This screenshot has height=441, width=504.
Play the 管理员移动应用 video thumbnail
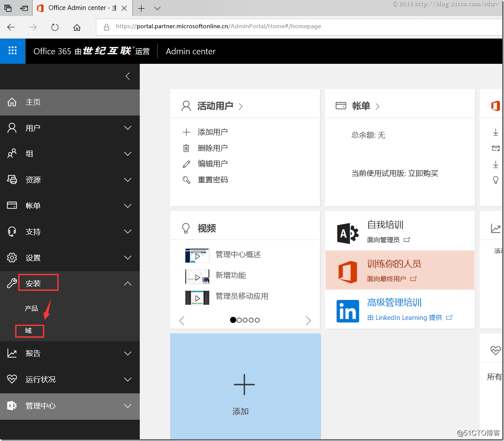[197, 298]
